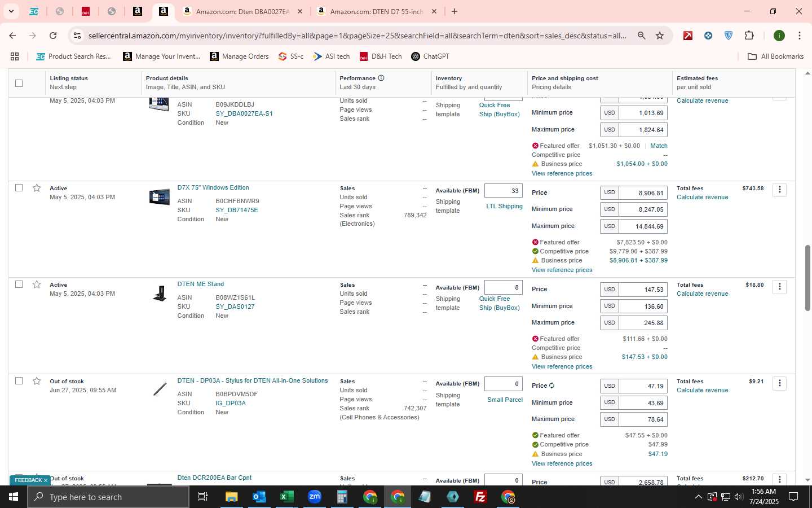Click Match next to the $1,051.30 featured offer
Viewport: 812px width, 508px height.
point(659,146)
